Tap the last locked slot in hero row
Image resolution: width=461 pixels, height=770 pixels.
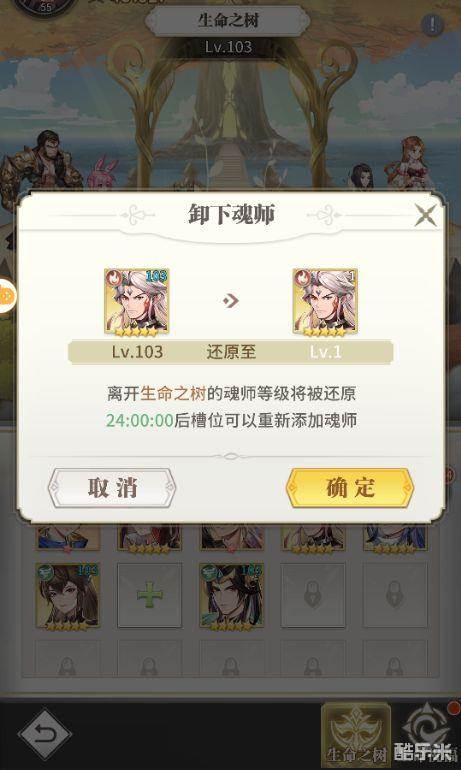[395, 595]
